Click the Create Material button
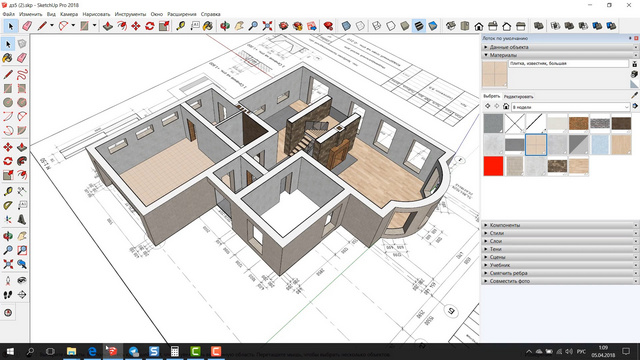640x360 pixels. pos(634,74)
